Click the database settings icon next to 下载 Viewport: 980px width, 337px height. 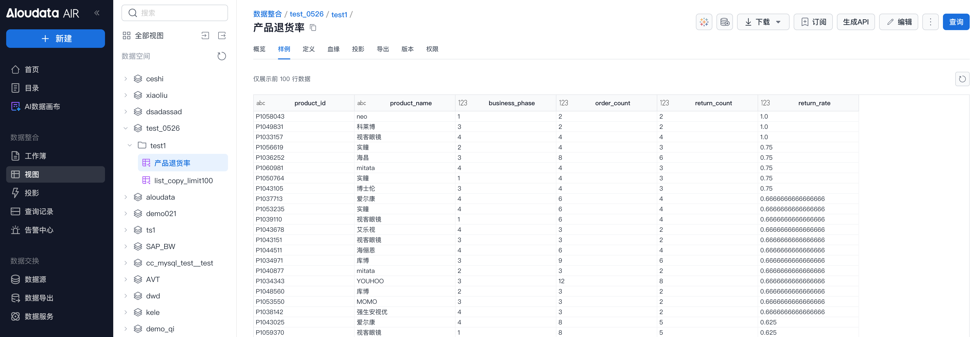coord(724,22)
